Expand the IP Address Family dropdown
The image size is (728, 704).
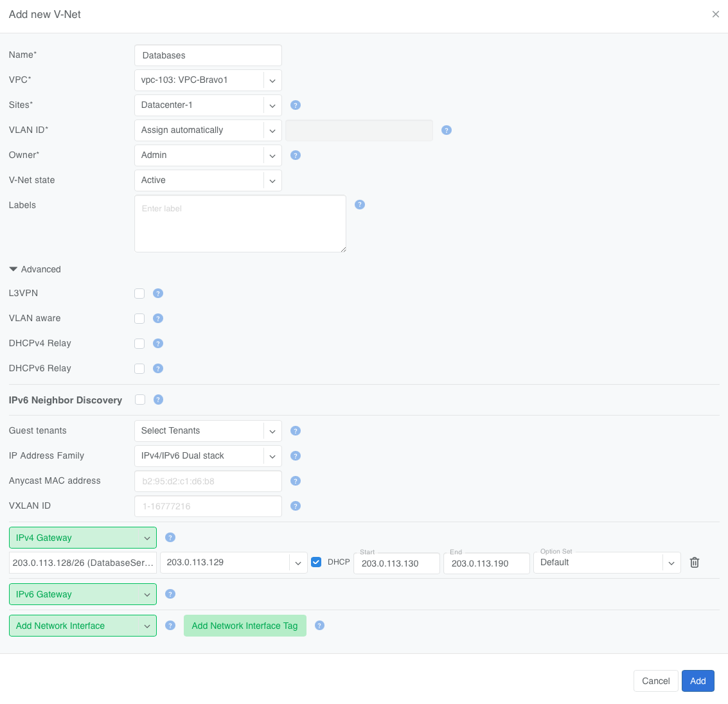click(208, 455)
